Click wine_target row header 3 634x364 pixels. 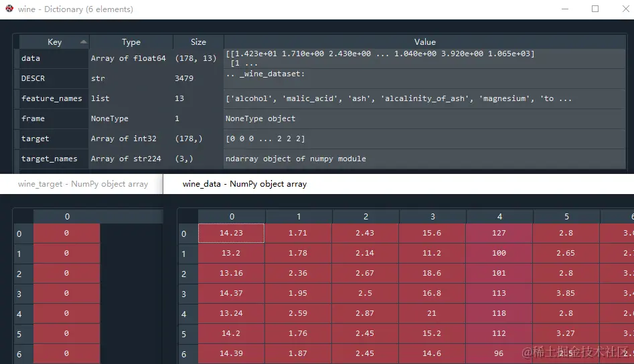click(x=23, y=294)
